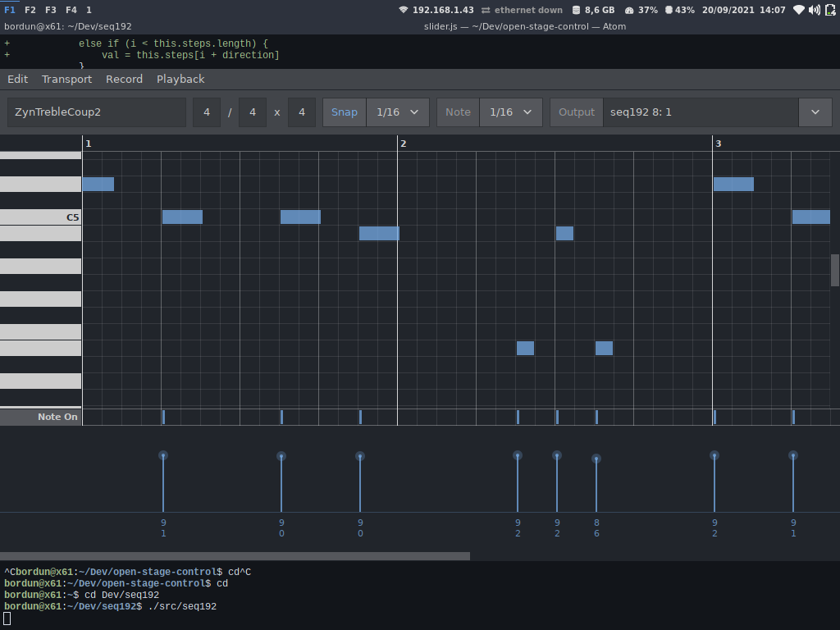
Task: Click the C5 piano key
Action: coord(41,217)
